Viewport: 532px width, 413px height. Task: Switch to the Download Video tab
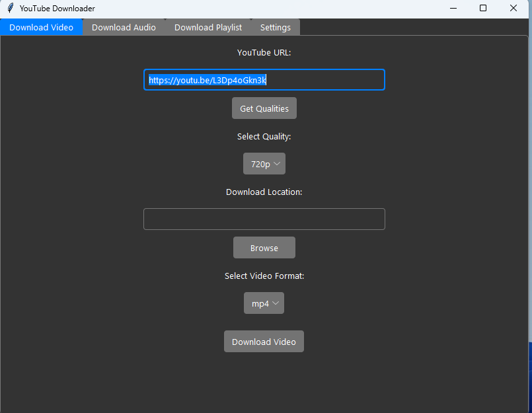coord(42,27)
